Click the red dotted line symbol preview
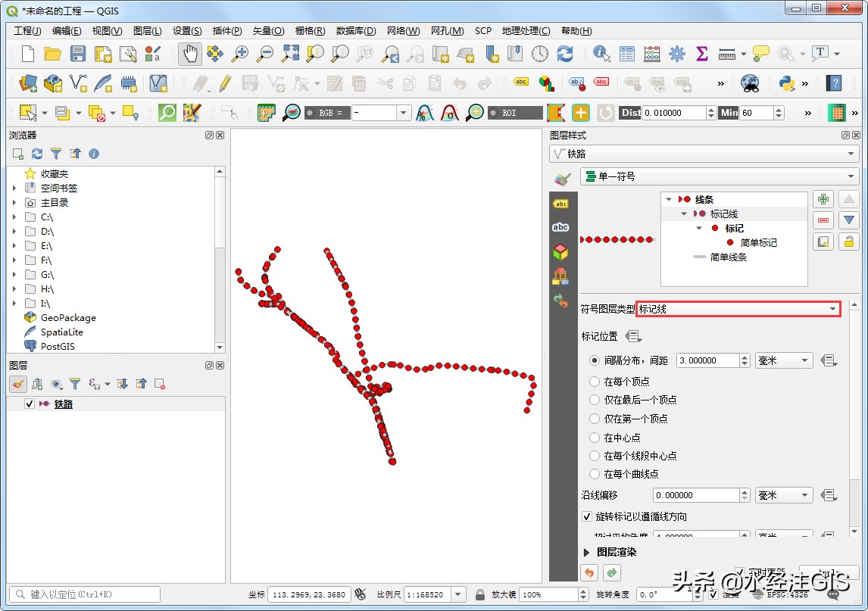Viewport: 868px width, 611px height. click(618, 240)
